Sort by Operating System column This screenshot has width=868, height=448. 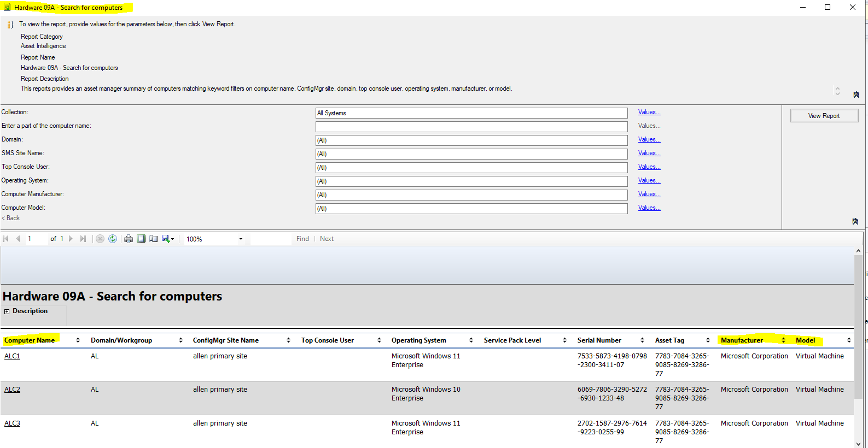pos(471,340)
